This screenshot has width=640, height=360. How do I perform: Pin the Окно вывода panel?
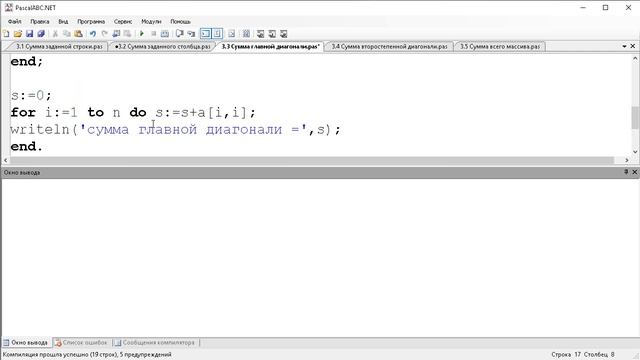coord(626,172)
